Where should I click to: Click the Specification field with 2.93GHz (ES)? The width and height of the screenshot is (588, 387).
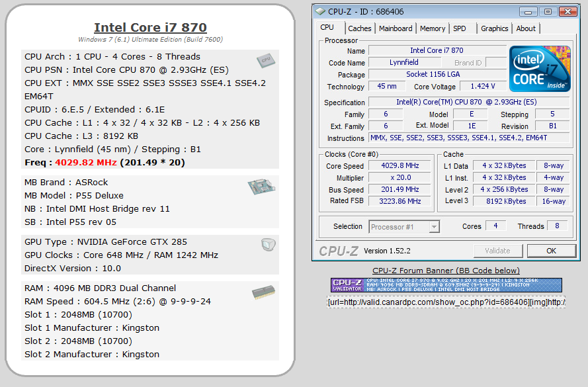click(x=469, y=102)
